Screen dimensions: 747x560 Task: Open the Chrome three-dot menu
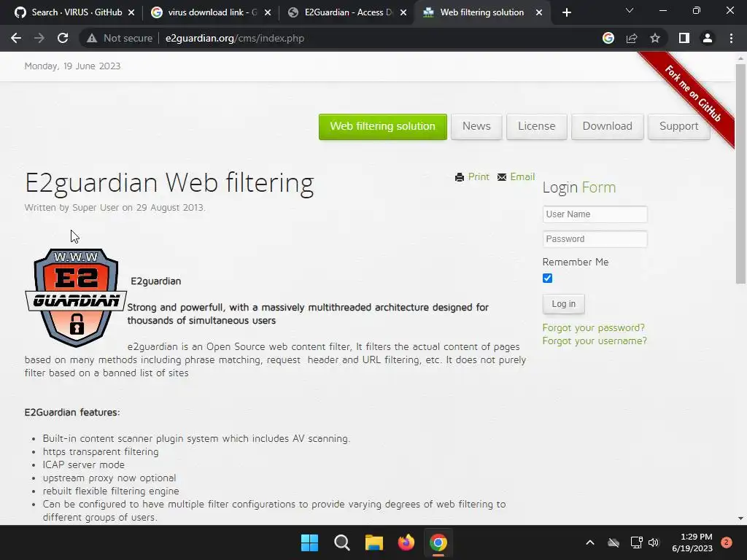click(x=731, y=38)
